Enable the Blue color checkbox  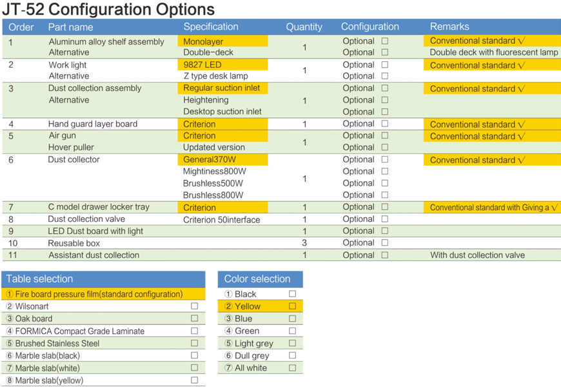coord(292,318)
